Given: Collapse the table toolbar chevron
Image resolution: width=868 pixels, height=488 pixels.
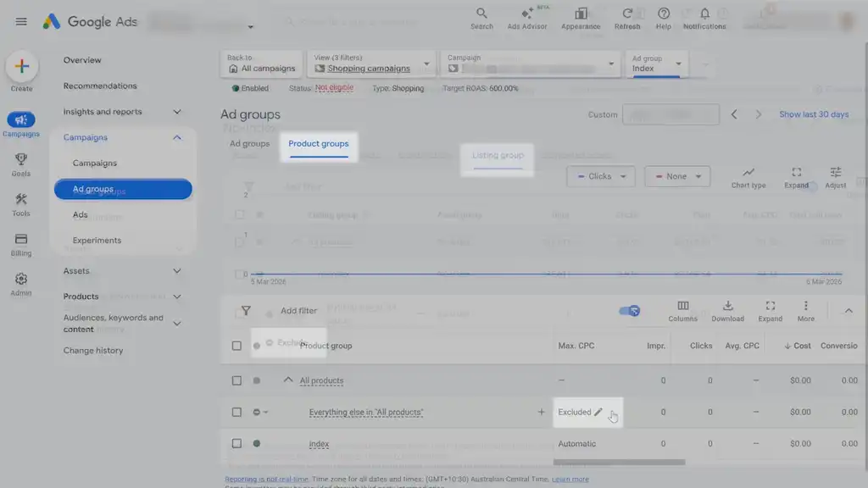Looking at the screenshot, I should [848, 311].
